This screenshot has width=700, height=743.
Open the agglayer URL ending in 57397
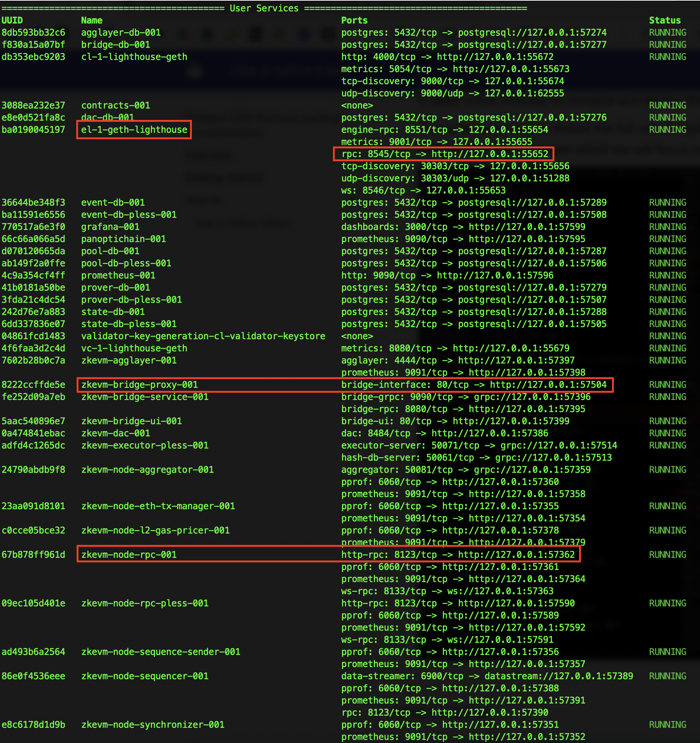coord(516,360)
